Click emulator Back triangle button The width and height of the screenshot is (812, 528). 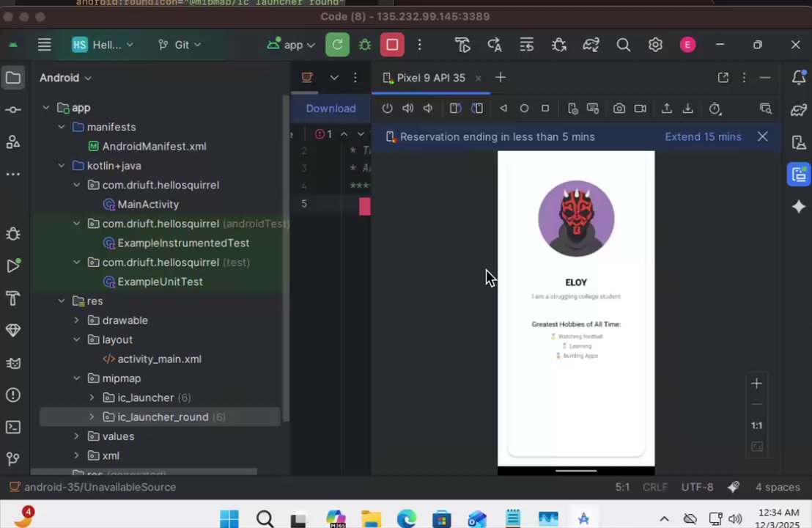[503, 109]
